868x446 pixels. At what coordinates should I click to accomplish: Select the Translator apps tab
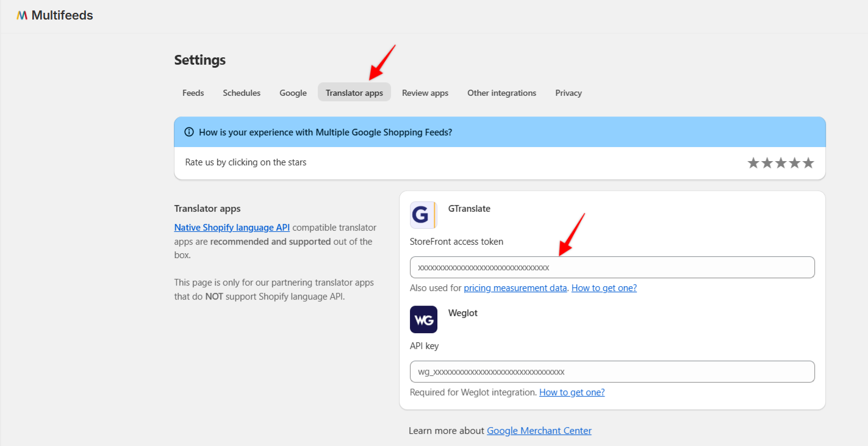pyautogui.click(x=354, y=93)
